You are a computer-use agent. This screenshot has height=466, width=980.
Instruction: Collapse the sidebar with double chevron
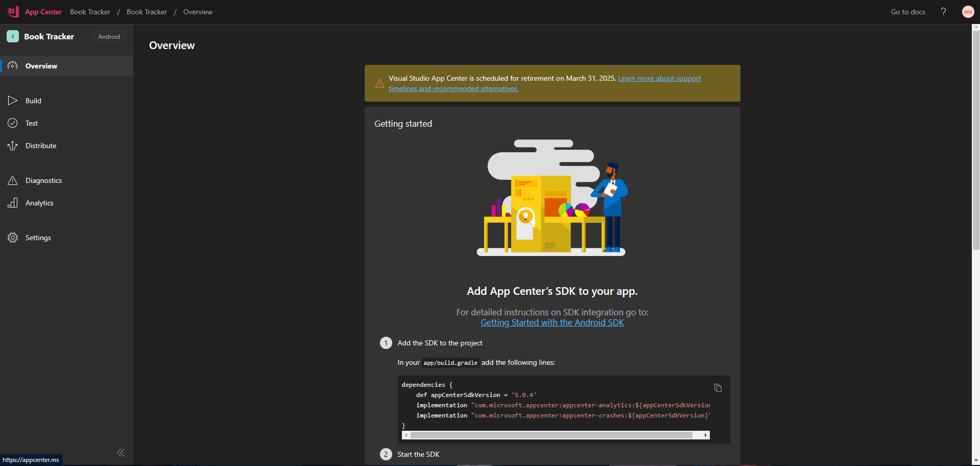121,453
